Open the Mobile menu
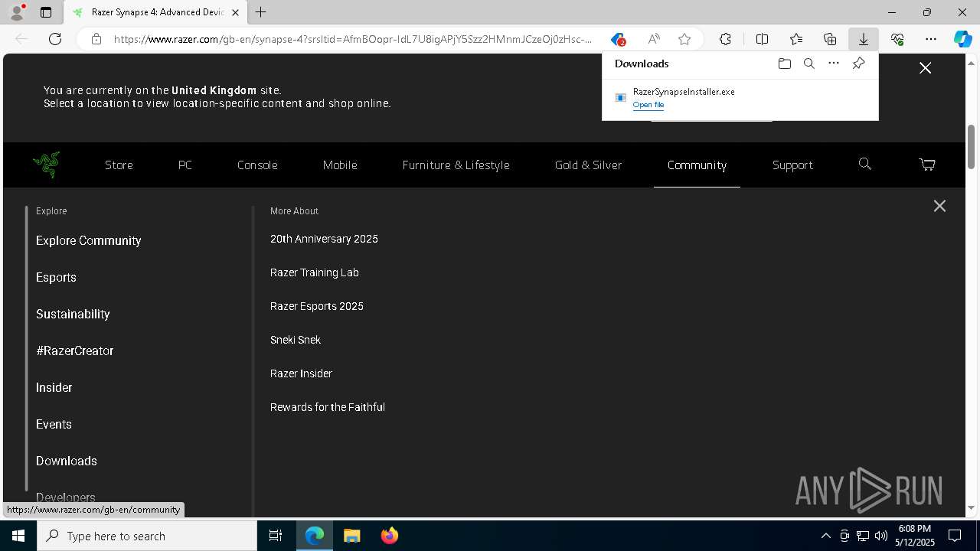 (340, 165)
